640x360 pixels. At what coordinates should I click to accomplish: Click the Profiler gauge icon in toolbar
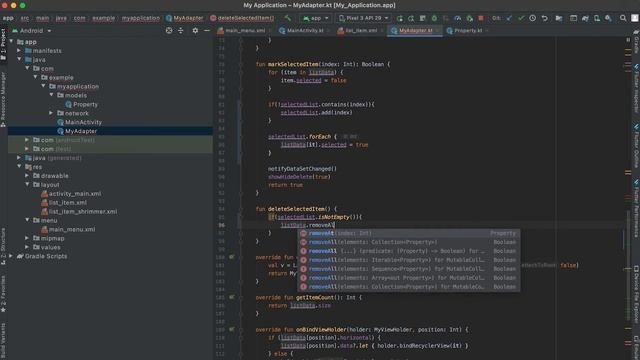point(458,18)
